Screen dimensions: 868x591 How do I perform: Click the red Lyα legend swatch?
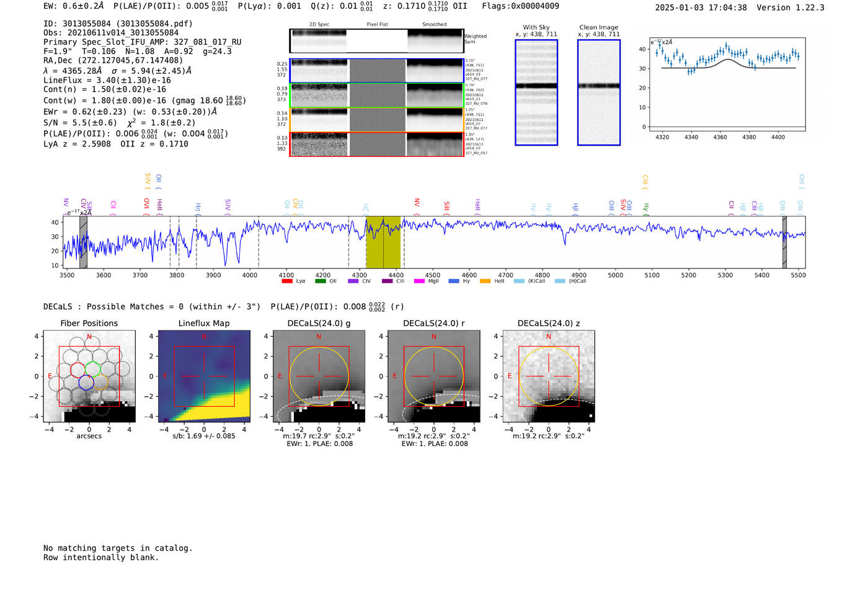coord(286,281)
